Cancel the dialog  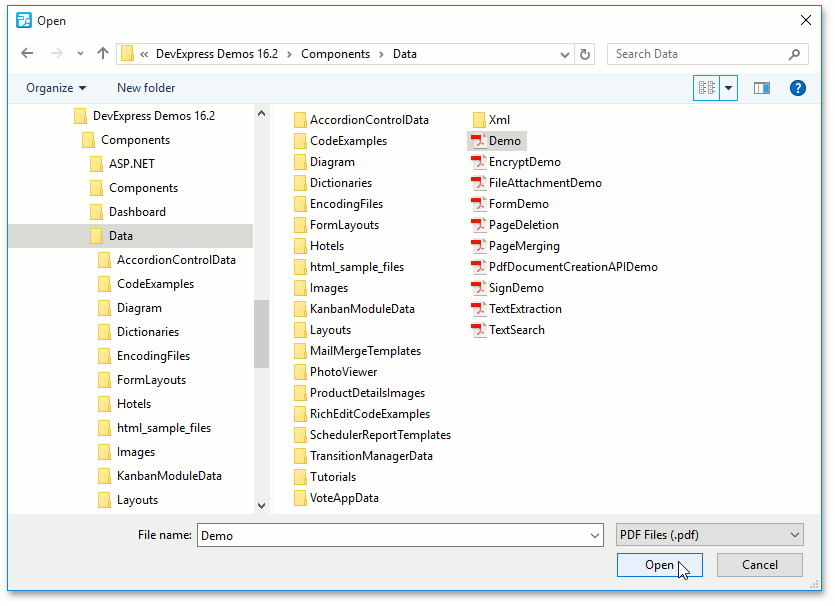point(759,564)
